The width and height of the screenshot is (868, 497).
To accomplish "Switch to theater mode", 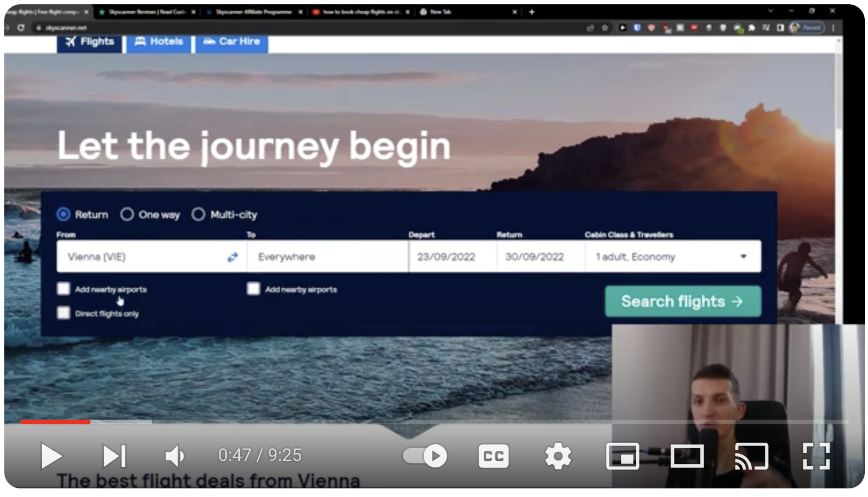I will 687,457.
